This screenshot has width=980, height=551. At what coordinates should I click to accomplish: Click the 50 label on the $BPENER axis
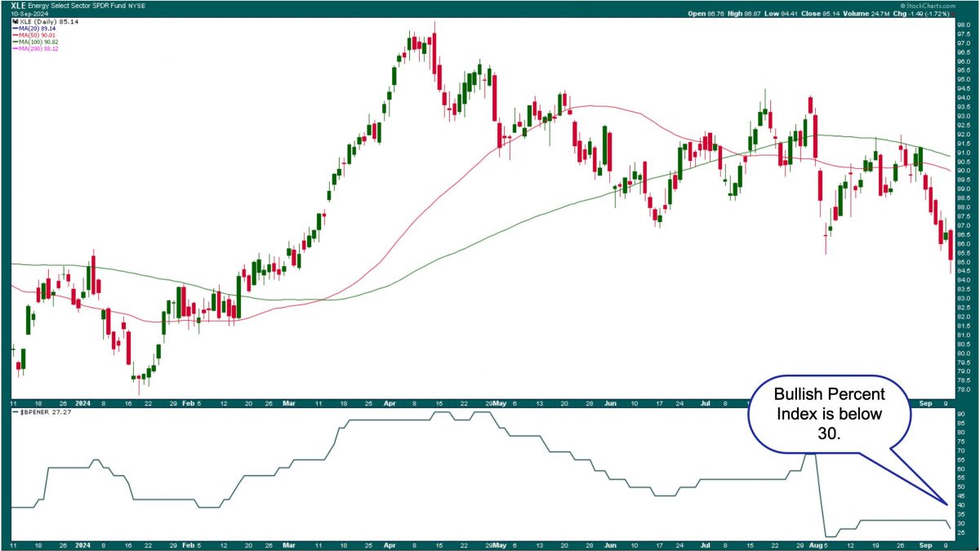coord(960,487)
